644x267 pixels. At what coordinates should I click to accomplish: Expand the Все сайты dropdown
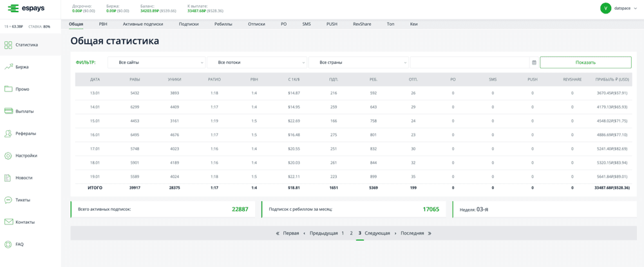tap(156, 63)
